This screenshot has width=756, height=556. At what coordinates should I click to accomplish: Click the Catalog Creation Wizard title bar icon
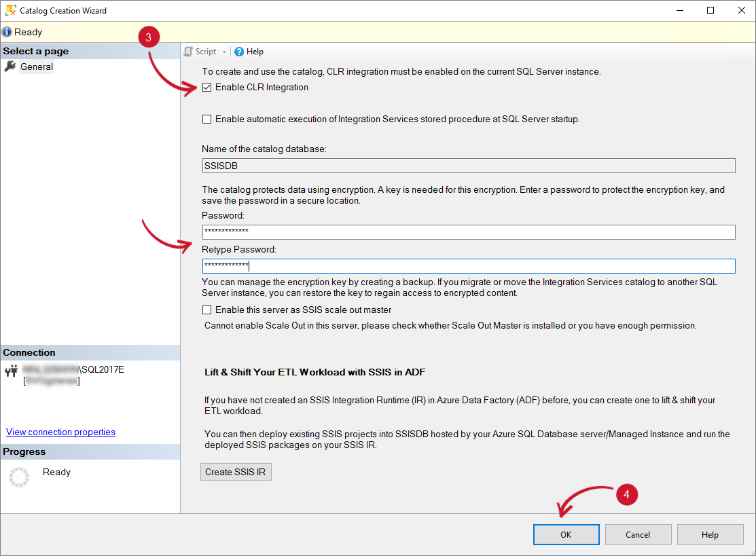coord(10,11)
